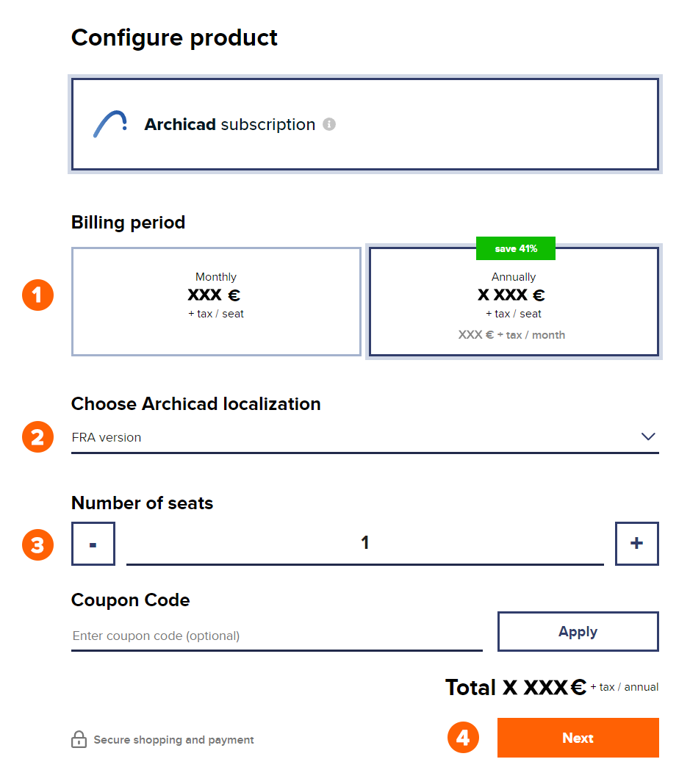
Task: Click the orange step 1 badge
Action: (x=38, y=295)
